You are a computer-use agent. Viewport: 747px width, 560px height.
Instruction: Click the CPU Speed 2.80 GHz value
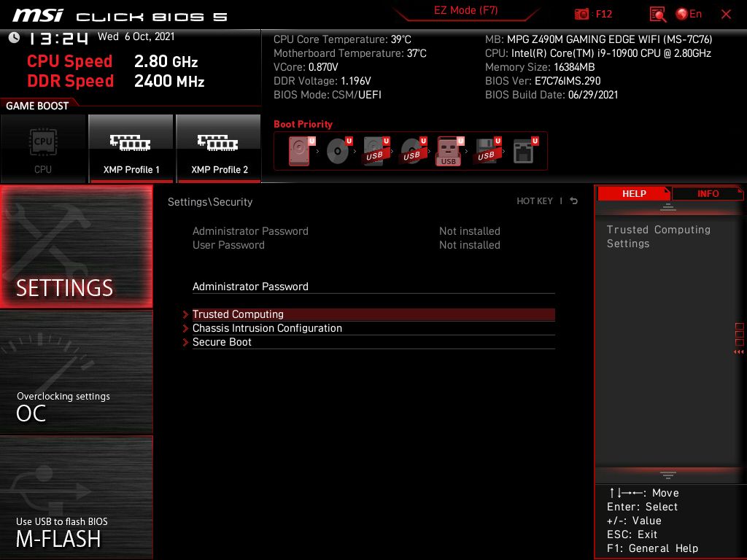[x=166, y=61]
